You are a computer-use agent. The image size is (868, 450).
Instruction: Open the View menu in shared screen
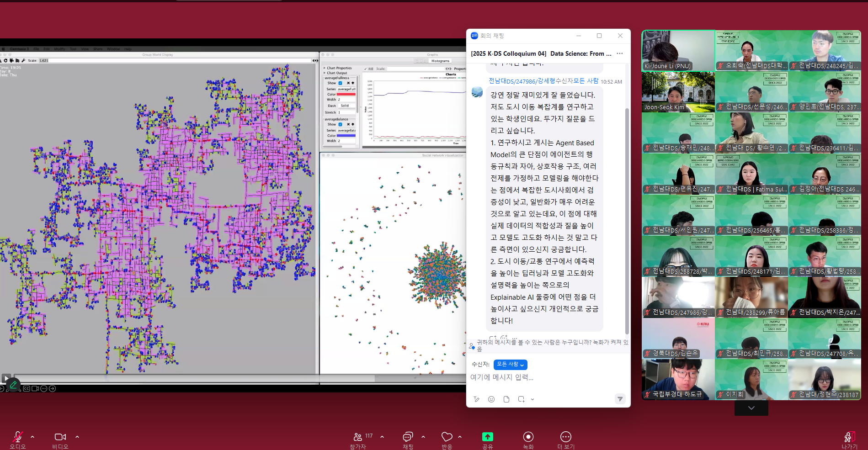click(85, 49)
